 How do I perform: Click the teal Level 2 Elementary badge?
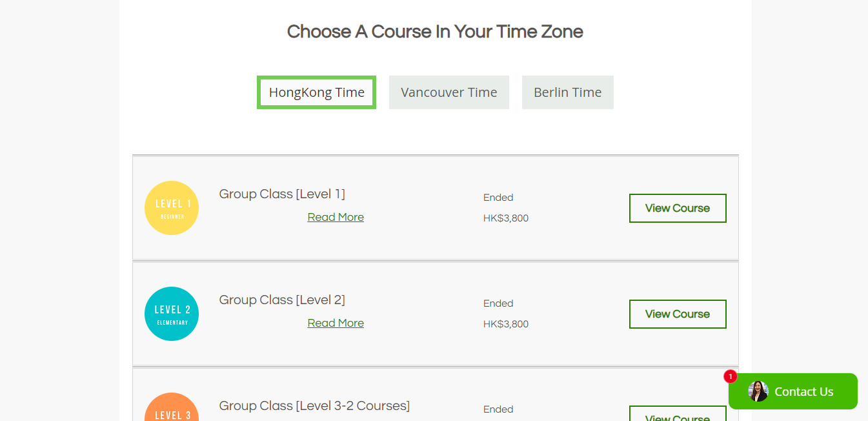pos(172,314)
